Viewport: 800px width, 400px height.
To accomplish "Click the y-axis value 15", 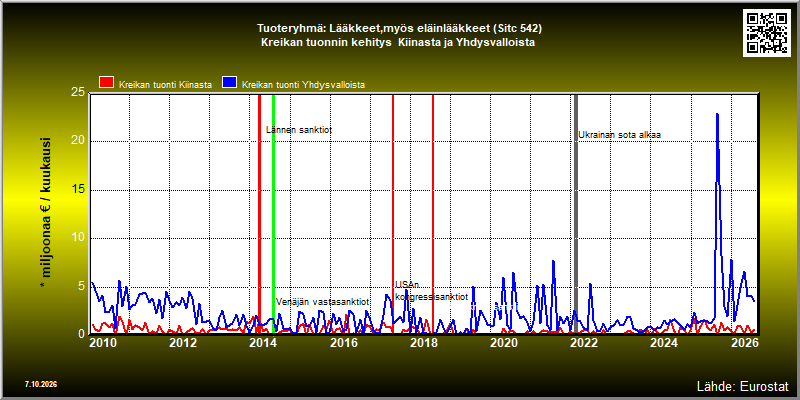I will 79,190.
